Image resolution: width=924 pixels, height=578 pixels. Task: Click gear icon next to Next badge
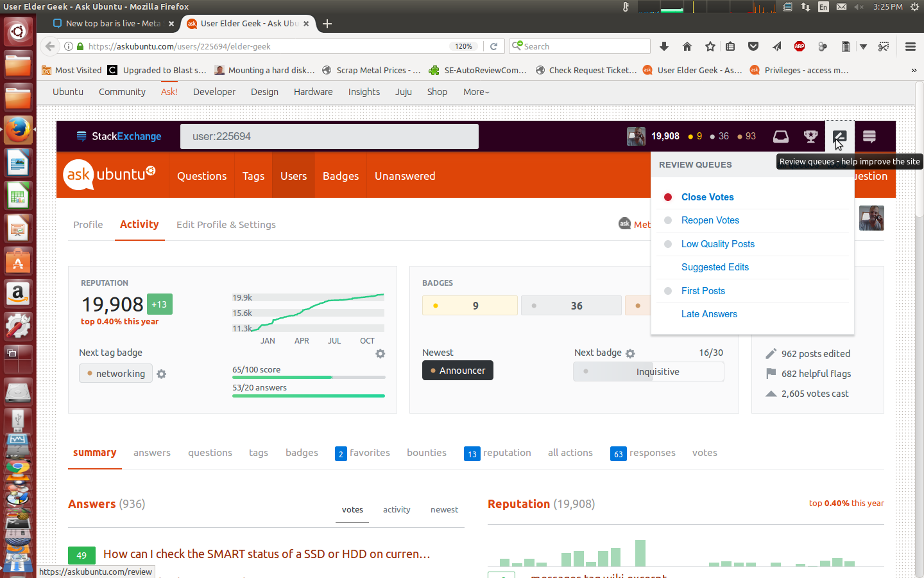pyautogui.click(x=630, y=353)
